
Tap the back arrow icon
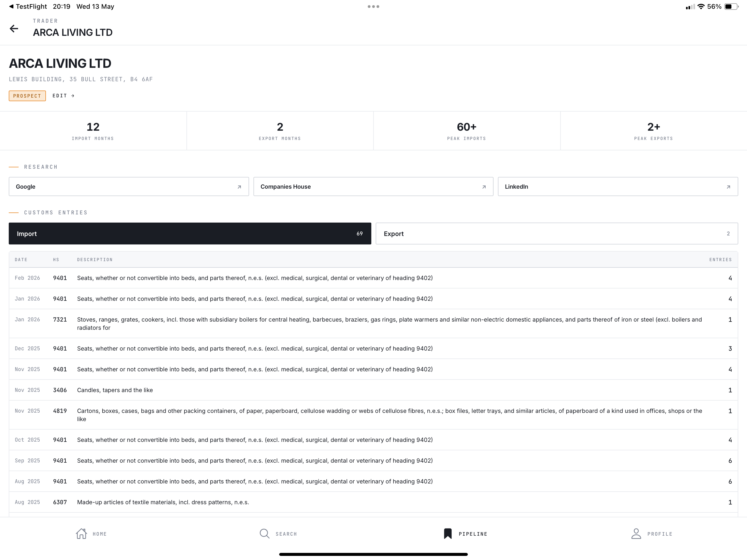14,29
